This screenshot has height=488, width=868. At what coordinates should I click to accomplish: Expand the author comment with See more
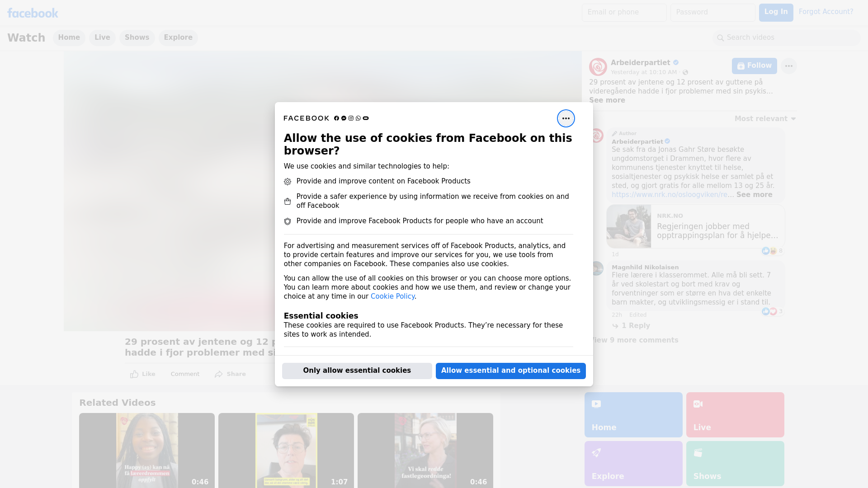click(x=754, y=195)
